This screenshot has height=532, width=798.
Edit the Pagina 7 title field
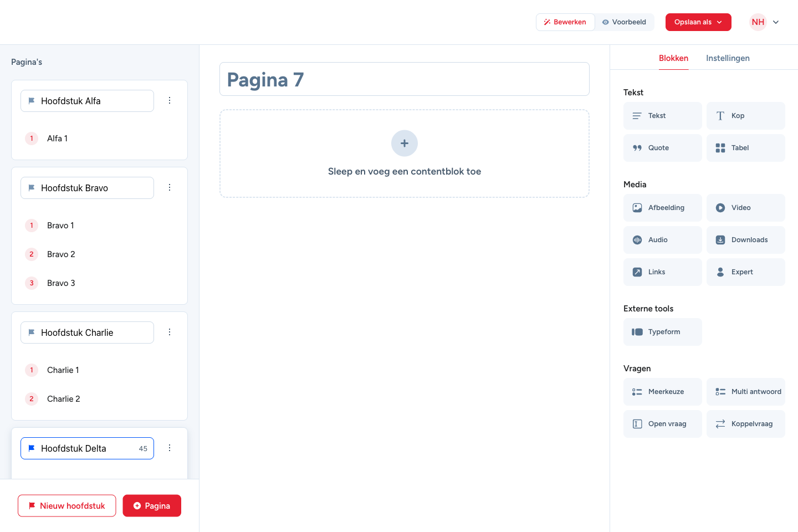(x=405, y=79)
